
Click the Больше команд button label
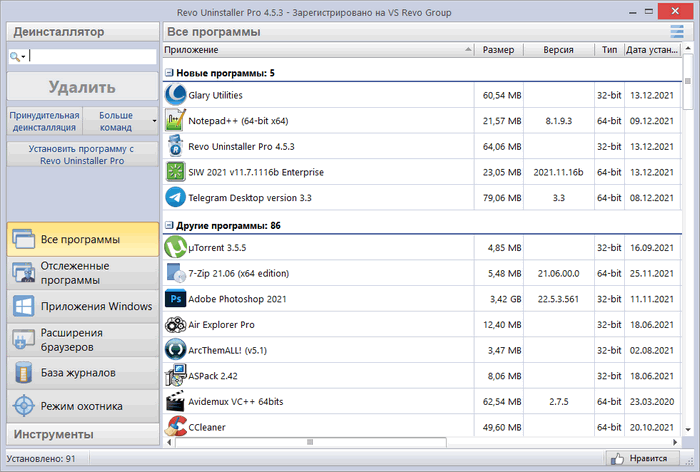coord(116,121)
